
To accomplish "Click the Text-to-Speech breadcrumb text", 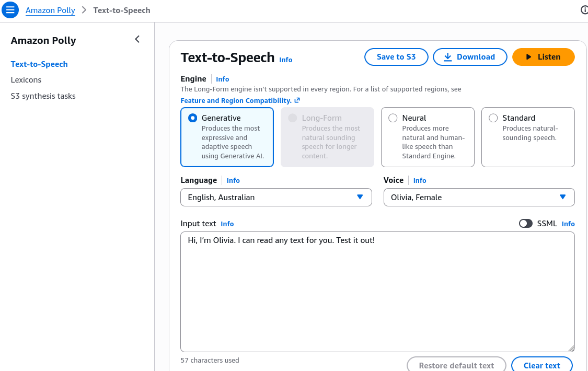I will click(122, 10).
